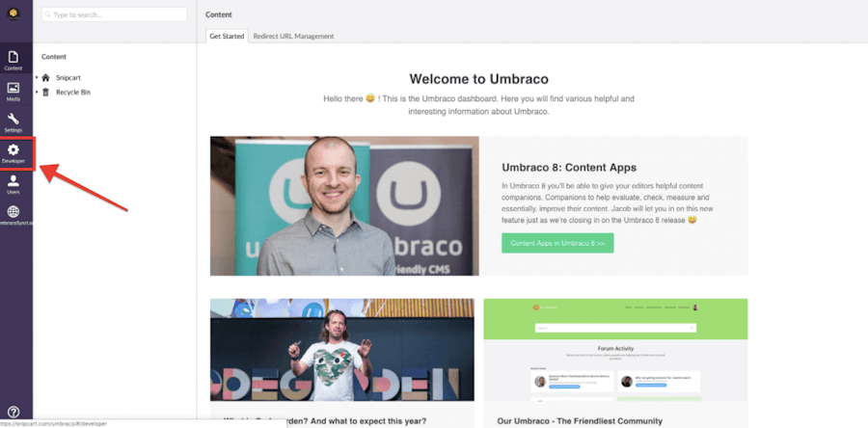868x428 pixels.
Task: Click the Content title above the tabs
Action: (219, 14)
